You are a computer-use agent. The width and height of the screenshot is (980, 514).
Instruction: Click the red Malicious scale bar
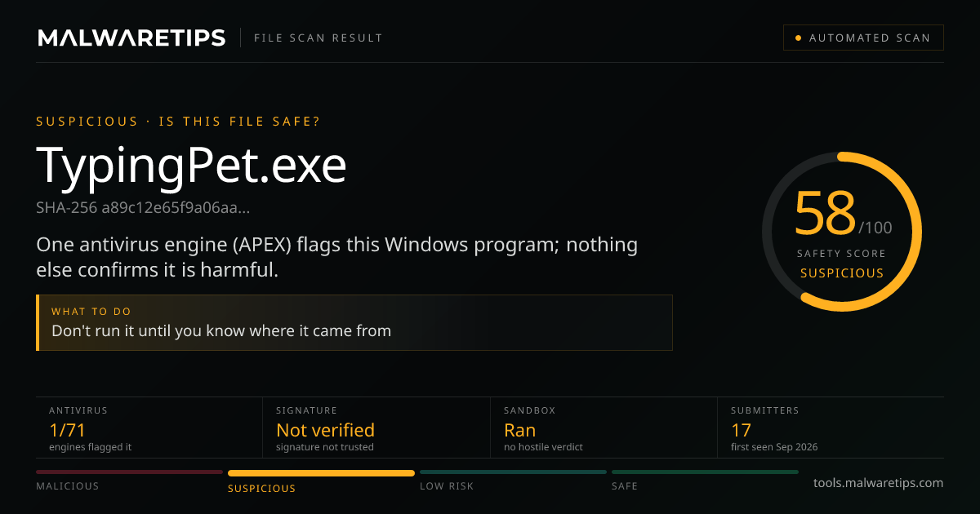[x=129, y=472]
